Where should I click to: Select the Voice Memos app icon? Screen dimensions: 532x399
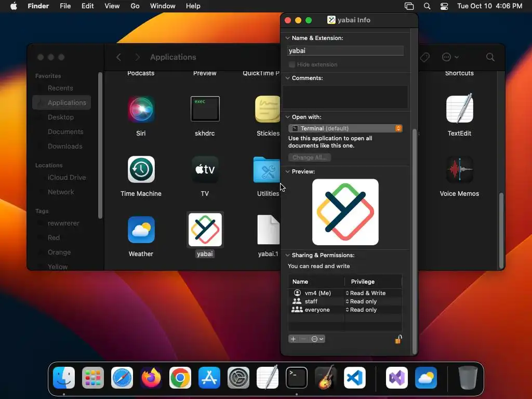459,169
